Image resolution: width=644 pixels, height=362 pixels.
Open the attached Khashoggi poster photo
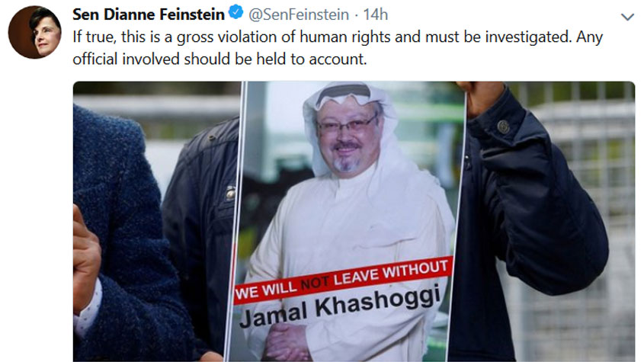click(x=354, y=222)
